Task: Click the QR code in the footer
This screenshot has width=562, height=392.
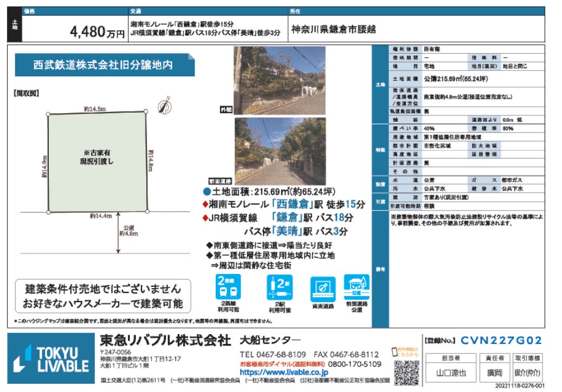Action: pyautogui.click(x=405, y=371)
